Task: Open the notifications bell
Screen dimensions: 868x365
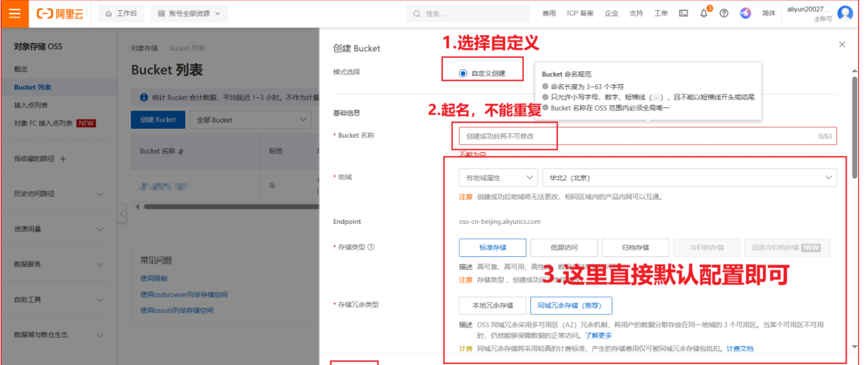Action: [x=704, y=13]
